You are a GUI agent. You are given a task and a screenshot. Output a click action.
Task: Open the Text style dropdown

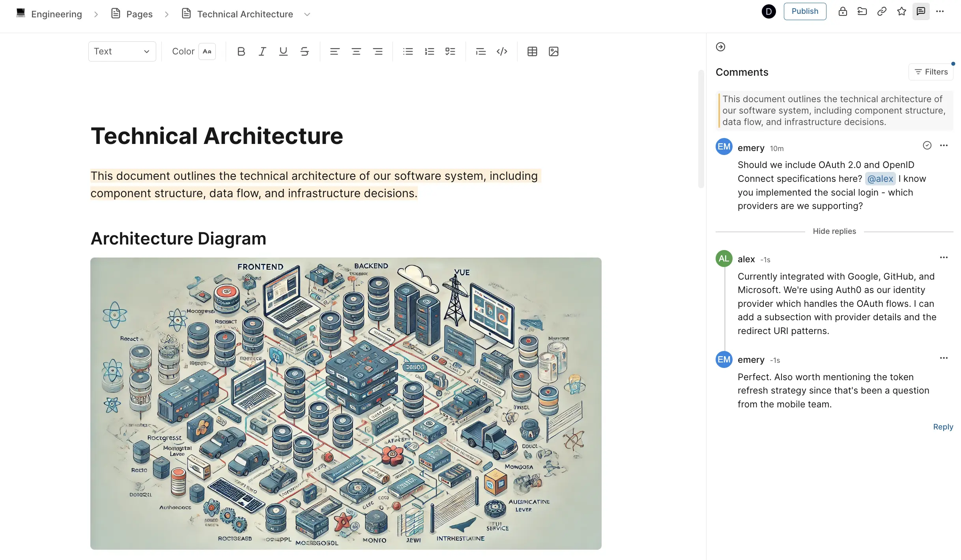pos(122,51)
